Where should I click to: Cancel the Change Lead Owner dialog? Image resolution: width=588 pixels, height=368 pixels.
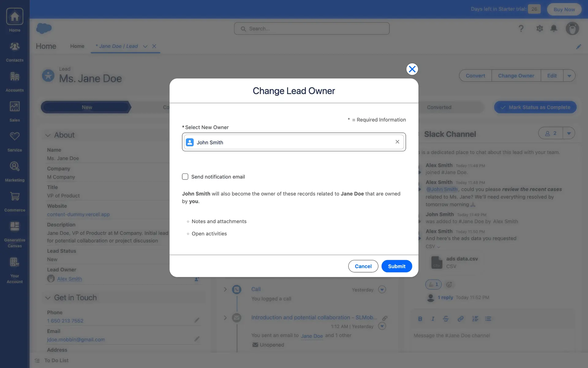[x=363, y=266]
